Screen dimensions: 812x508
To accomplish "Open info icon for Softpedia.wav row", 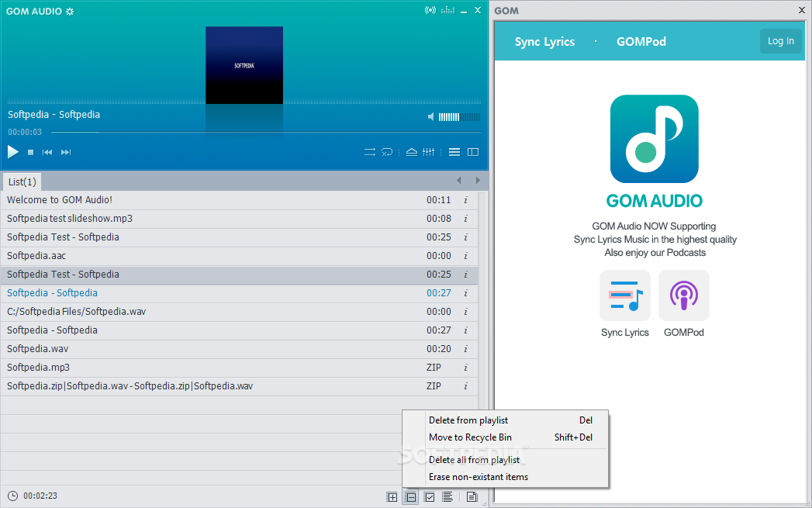I will coord(465,349).
